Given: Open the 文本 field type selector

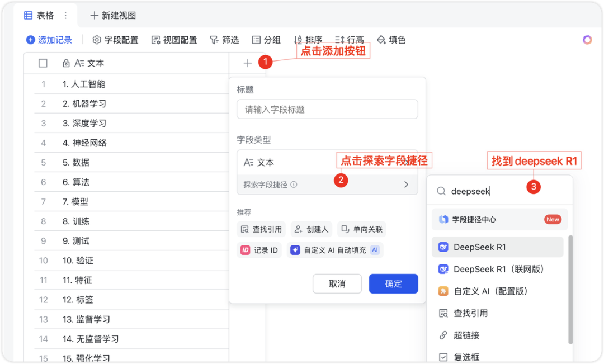Looking at the screenshot, I should tap(327, 163).
